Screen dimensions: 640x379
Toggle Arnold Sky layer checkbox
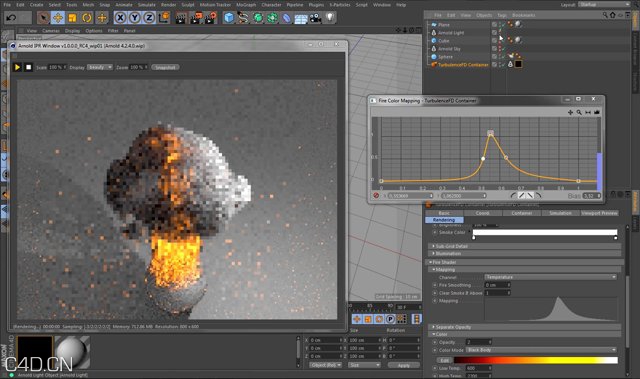pyautogui.click(x=494, y=49)
